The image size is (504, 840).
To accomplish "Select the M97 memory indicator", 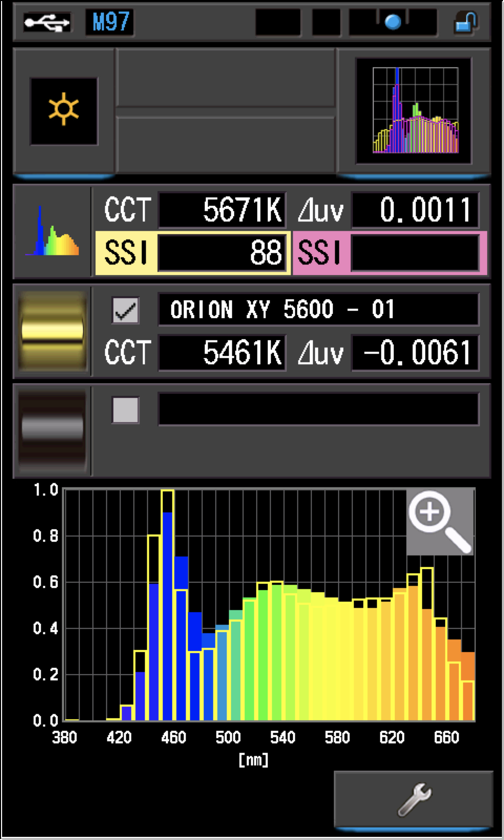I will (110, 23).
